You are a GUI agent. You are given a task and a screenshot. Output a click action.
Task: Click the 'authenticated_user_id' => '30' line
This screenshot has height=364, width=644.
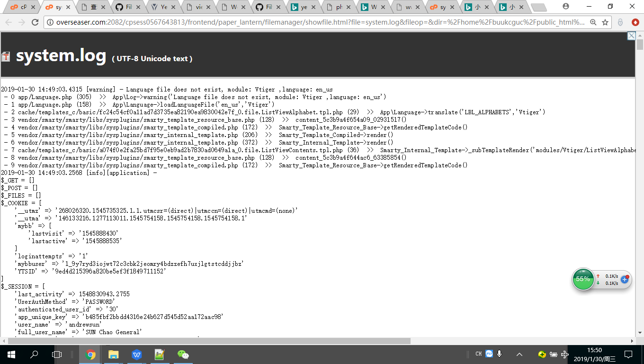coord(66,309)
